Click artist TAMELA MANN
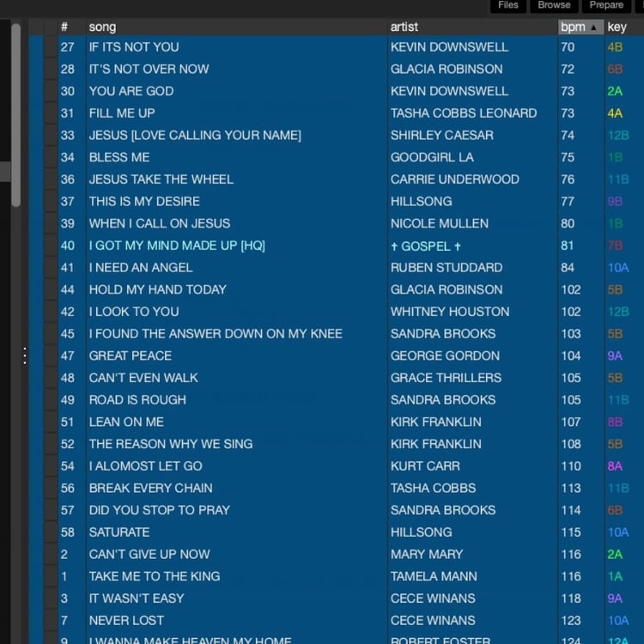The height and width of the screenshot is (644, 644). tap(434, 576)
